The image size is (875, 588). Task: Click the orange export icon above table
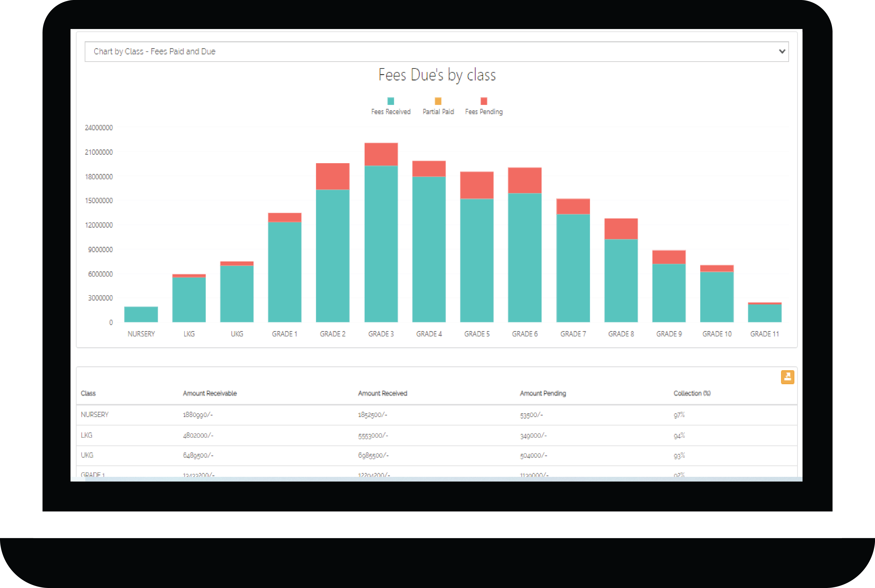click(x=787, y=377)
